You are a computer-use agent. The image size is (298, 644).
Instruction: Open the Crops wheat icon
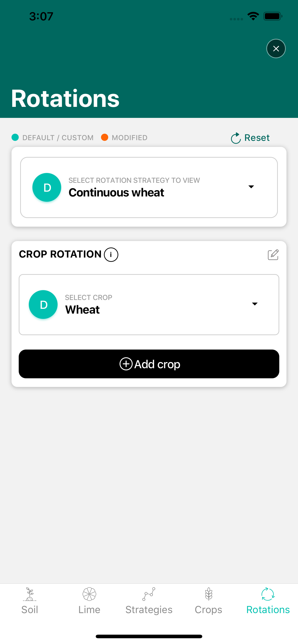[209, 594]
